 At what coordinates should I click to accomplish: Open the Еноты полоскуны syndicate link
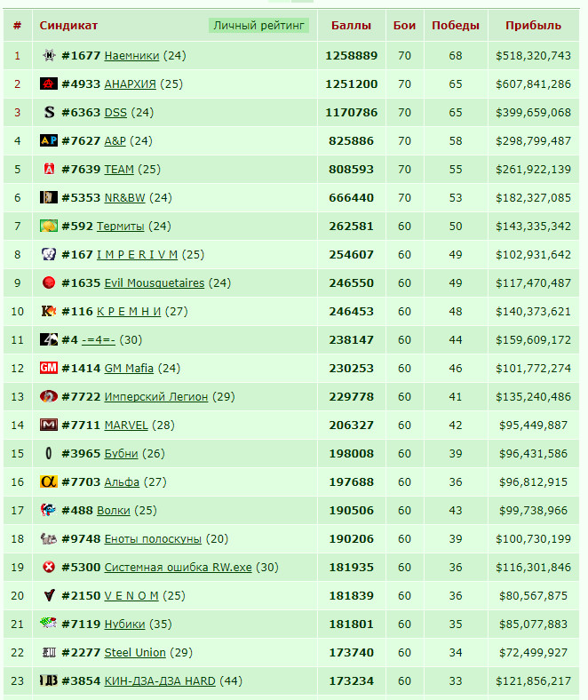(153, 539)
